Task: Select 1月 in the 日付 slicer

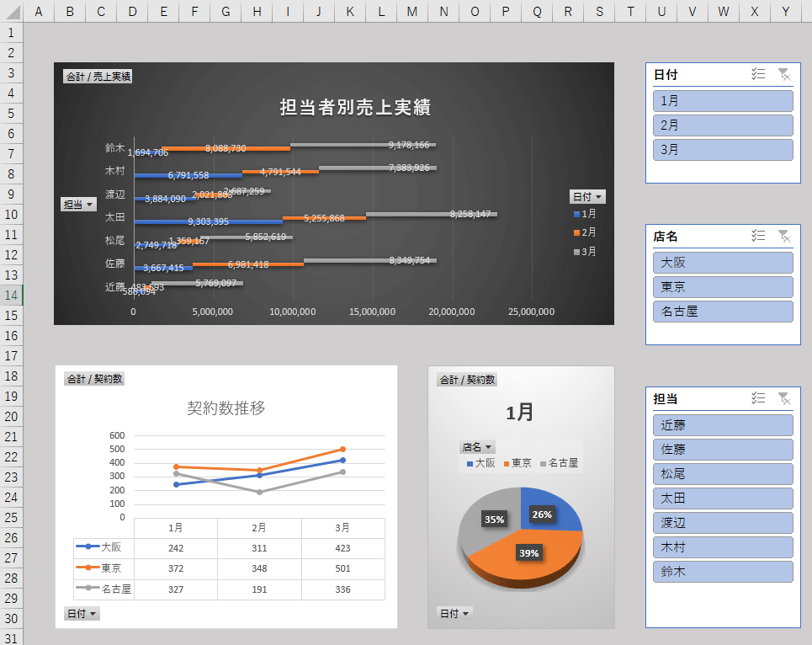Action: pyautogui.click(x=723, y=101)
